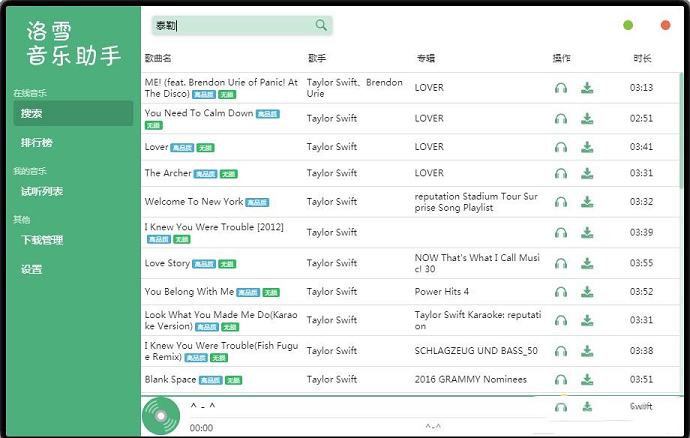Go to 试听列表 playlist
Viewport: 690px width, 438px height.
click(42, 191)
